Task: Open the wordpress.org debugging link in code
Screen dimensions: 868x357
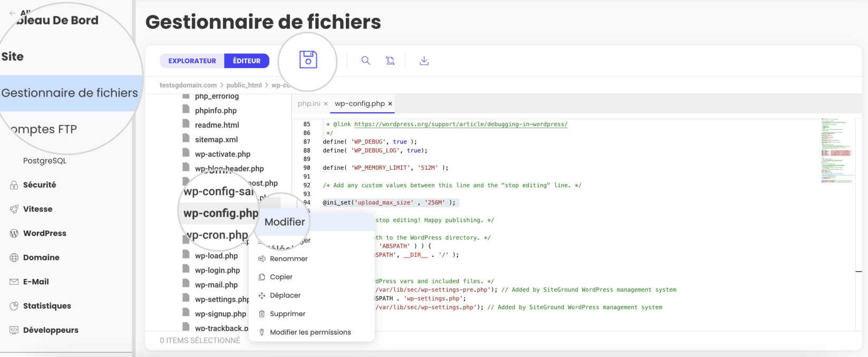Action: tap(461, 124)
